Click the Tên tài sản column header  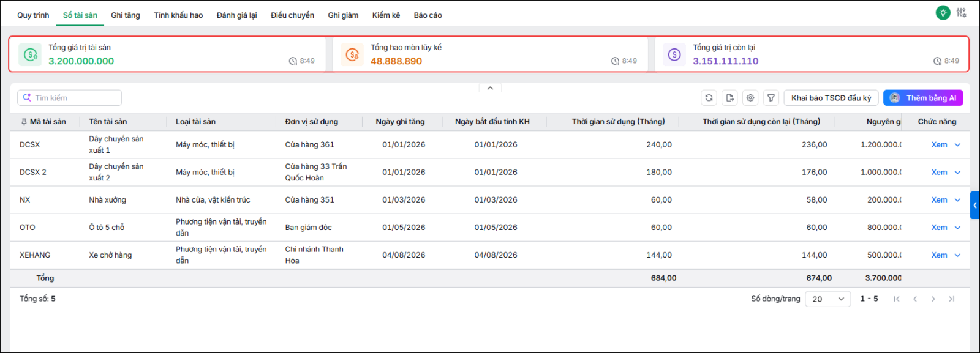[108, 122]
